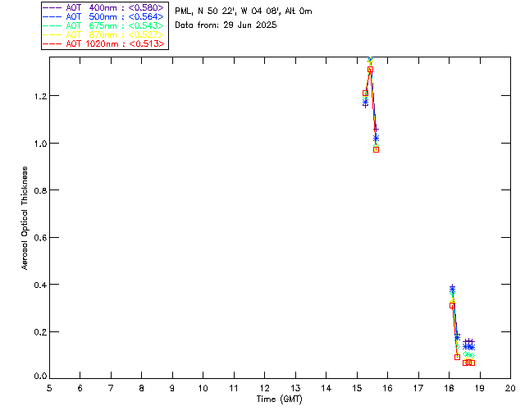Click the 18 x-axis hour label
This screenshot has height=420, width=525.
click(450, 388)
